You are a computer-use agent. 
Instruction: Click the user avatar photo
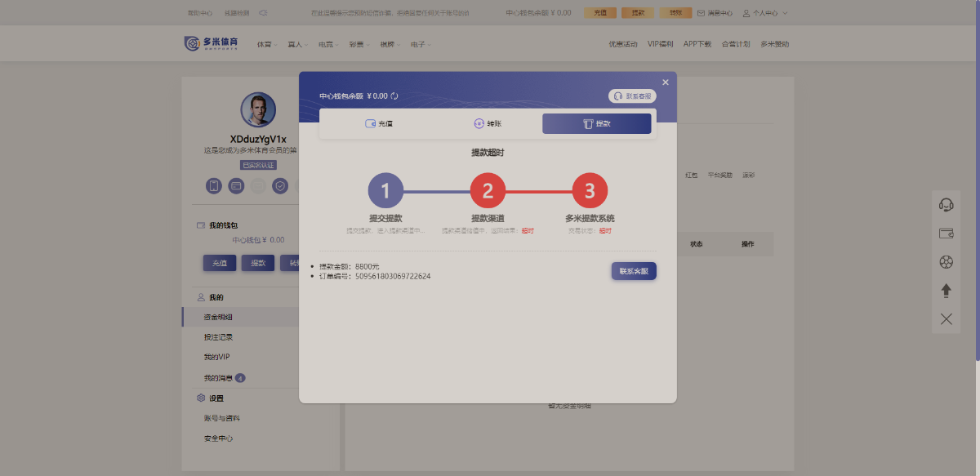(258, 109)
